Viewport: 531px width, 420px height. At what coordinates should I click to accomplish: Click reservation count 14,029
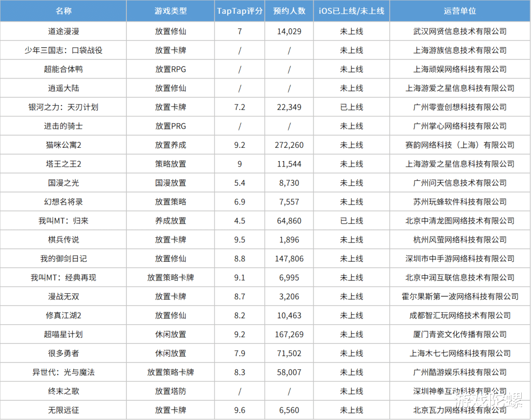pos(289,31)
